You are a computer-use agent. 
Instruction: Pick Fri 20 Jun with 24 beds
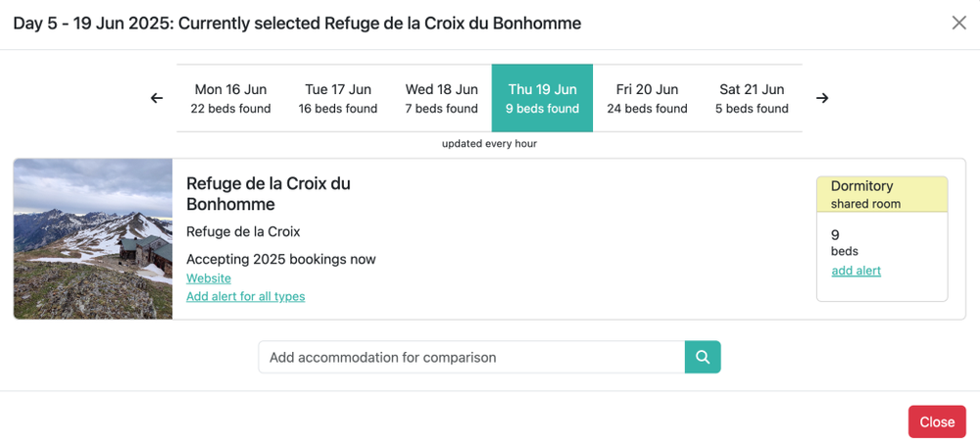click(x=647, y=98)
